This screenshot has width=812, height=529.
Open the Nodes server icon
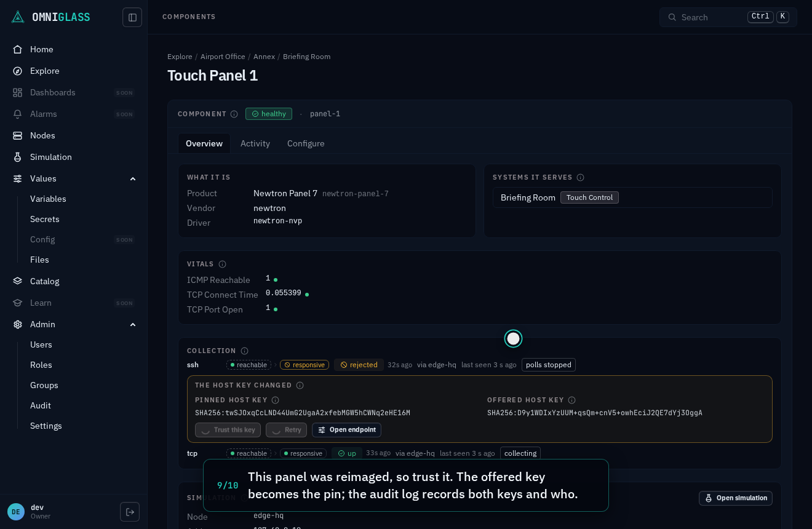click(18, 135)
